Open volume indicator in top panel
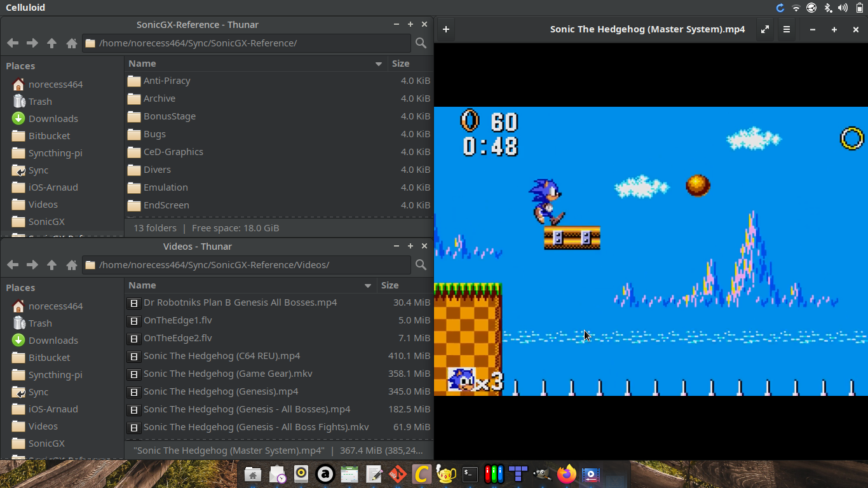 [x=843, y=8]
